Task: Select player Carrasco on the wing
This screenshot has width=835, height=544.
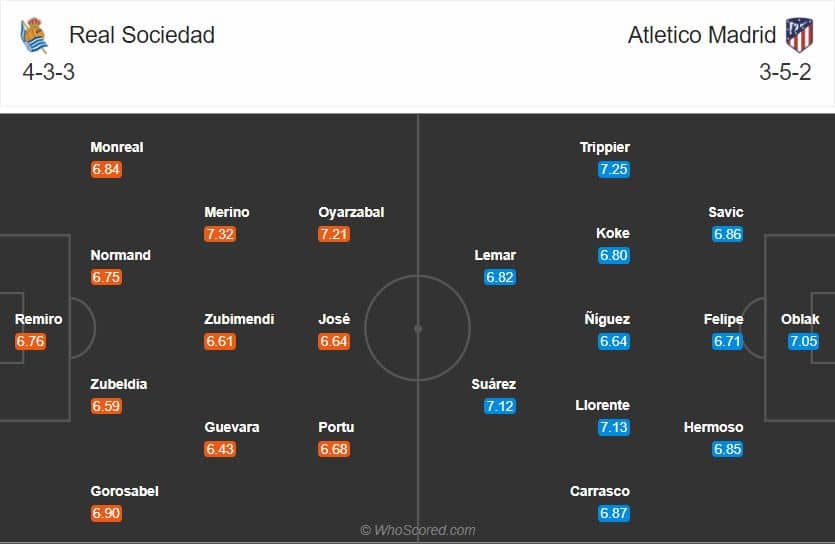Action: [600, 491]
